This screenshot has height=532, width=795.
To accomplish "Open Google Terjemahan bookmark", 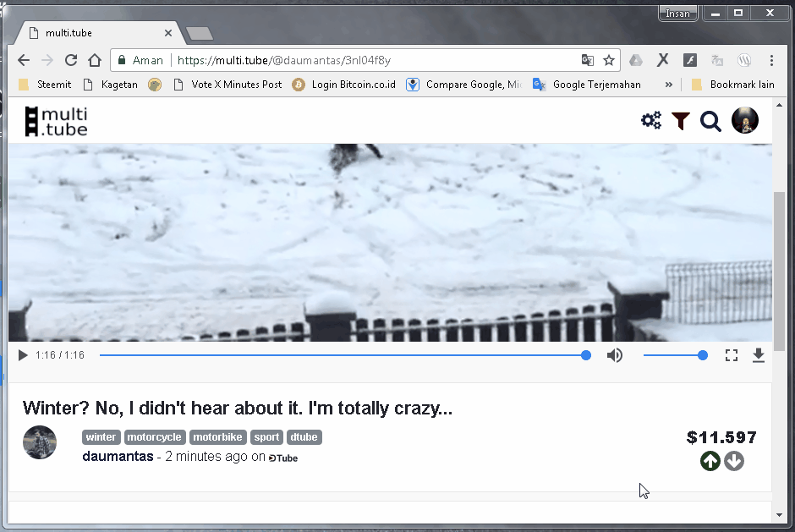I will point(587,85).
